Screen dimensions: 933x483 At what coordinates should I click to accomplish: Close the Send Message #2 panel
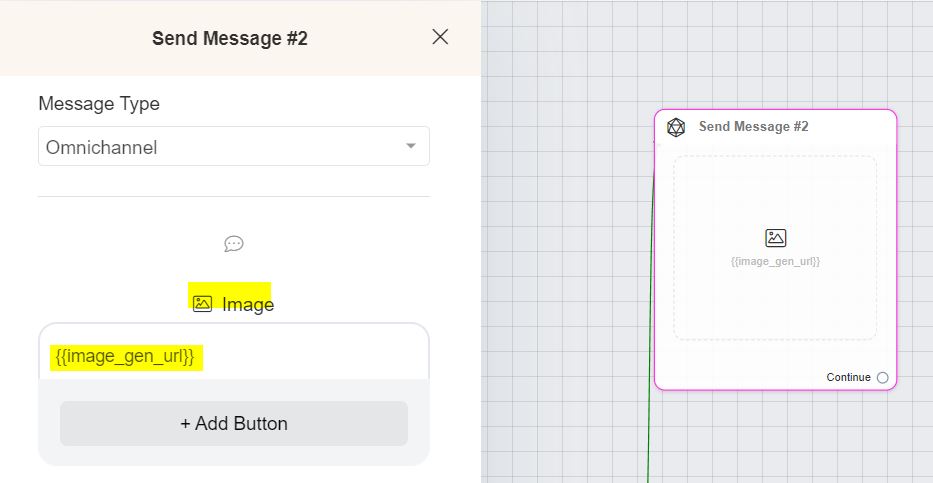click(440, 37)
